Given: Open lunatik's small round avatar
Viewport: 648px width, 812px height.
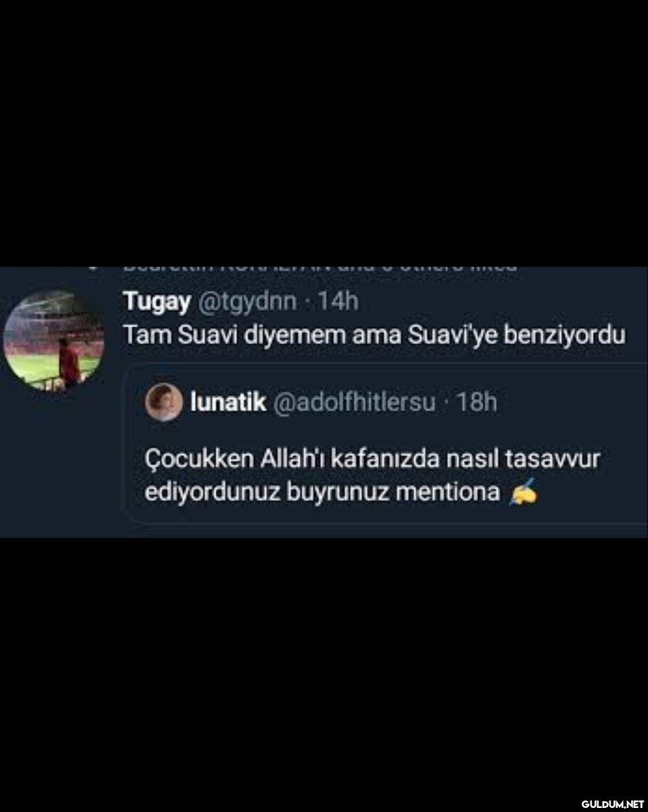Looking at the screenshot, I should (x=164, y=403).
